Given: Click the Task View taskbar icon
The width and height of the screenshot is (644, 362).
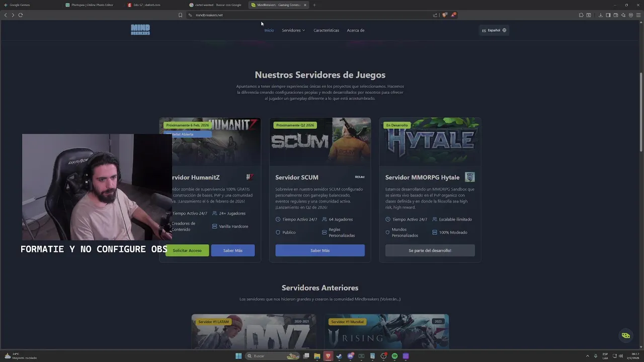Looking at the screenshot, I should (306, 356).
